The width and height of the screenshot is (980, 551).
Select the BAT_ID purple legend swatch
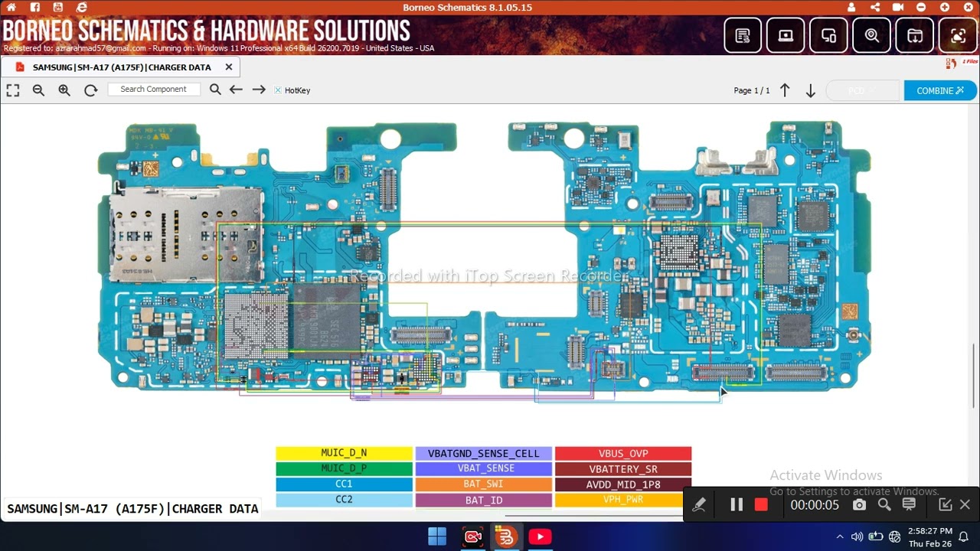pyautogui.click(x=484, y=500)
